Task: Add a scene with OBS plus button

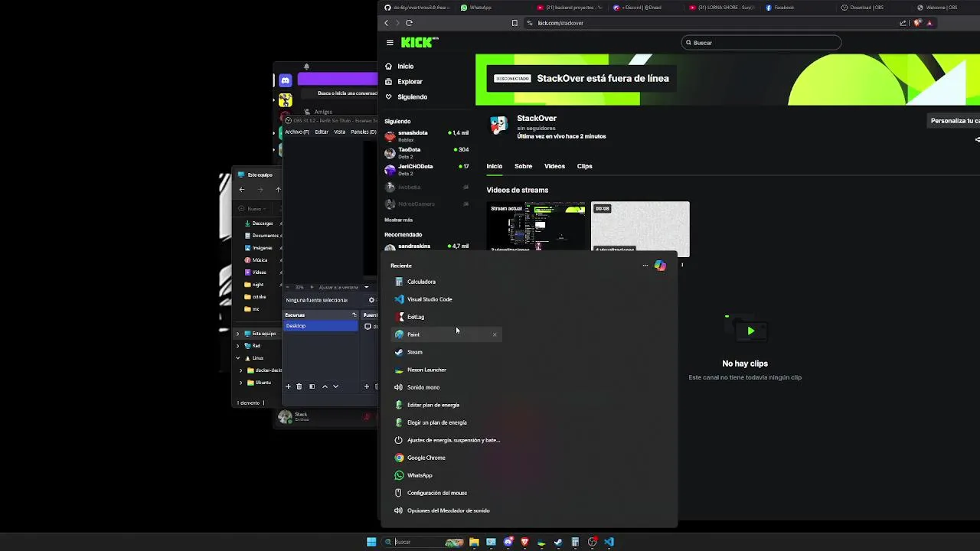Action: 288,386
